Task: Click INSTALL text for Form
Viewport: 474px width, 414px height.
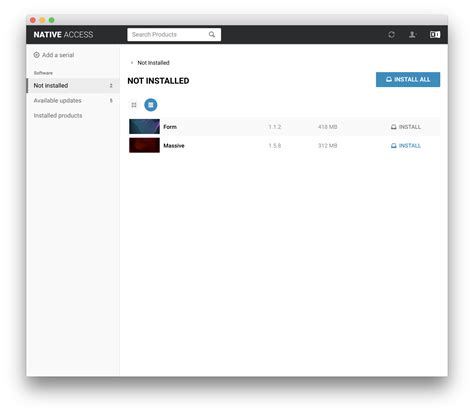Action: (x=410, y=127)
